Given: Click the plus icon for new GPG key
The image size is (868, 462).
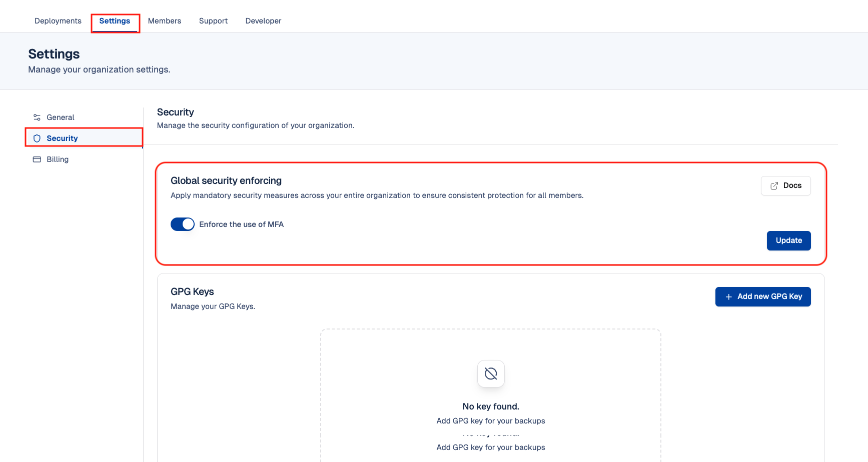Looking at the screenshot, I should point(728,297).
